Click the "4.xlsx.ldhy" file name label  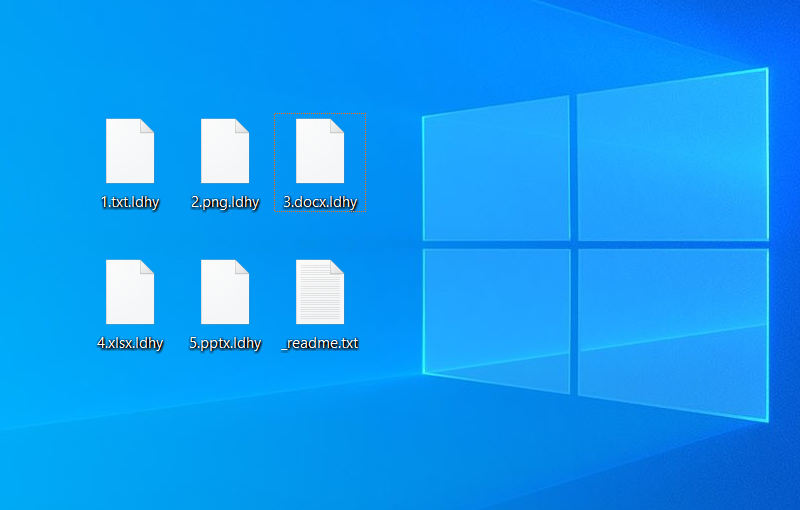point(130,343)
